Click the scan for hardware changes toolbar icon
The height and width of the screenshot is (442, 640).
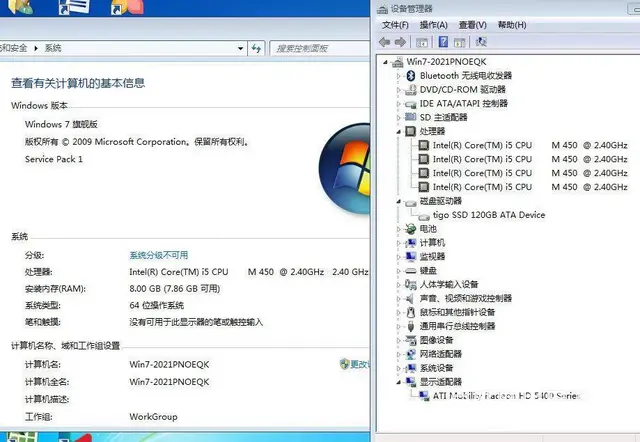coord(481,42)
